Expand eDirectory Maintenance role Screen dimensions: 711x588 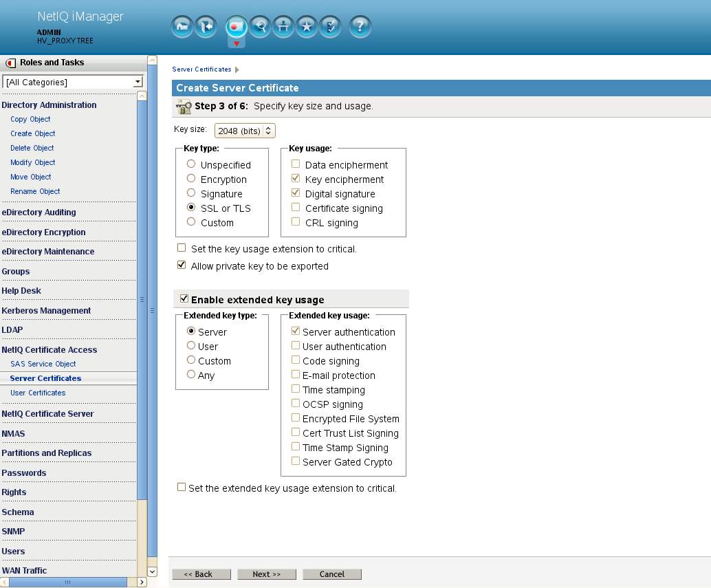coord(48,252)
